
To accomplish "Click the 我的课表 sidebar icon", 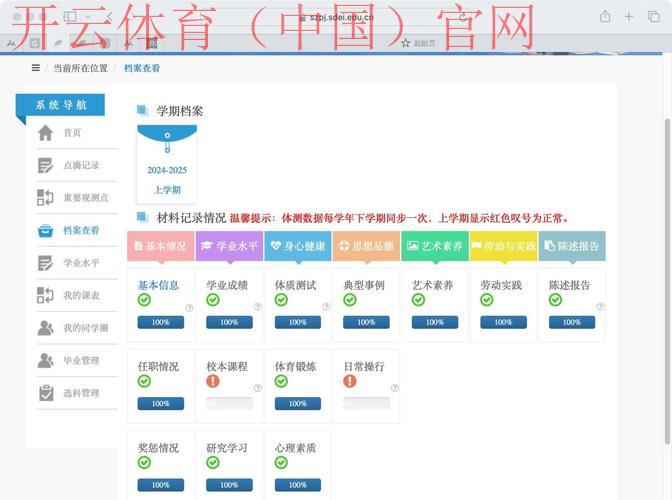I will [45, 296].
